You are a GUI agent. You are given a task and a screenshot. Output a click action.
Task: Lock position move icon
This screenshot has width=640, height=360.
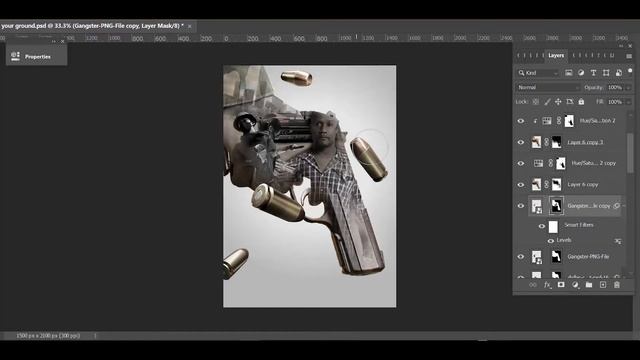(x=558, y=102)
